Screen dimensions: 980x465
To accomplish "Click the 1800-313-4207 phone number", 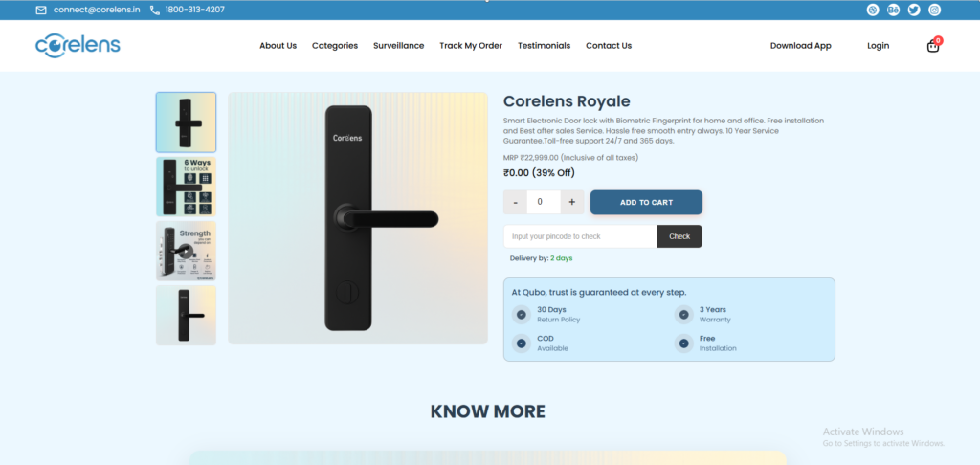I will 195,10.
